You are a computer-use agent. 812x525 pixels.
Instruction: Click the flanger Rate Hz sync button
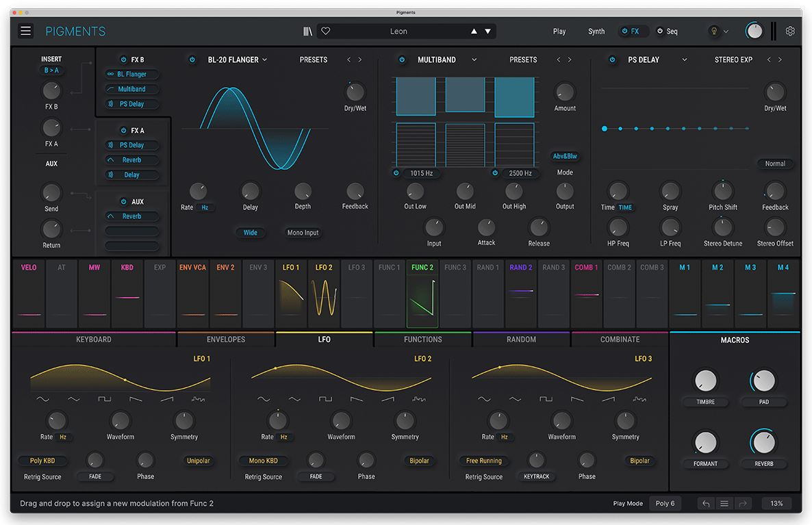pyautogui.click(x=205, y=207)
